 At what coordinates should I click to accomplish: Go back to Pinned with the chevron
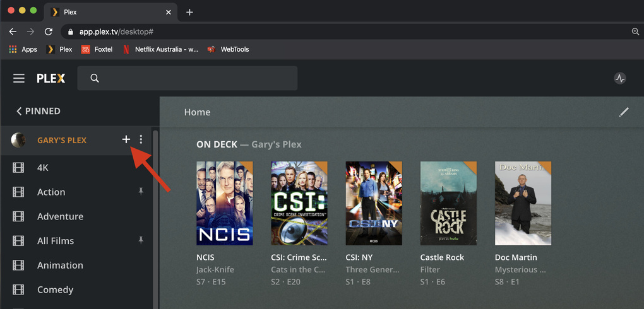[19, 111]
